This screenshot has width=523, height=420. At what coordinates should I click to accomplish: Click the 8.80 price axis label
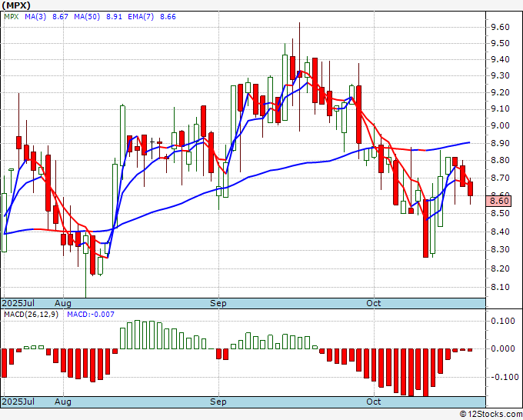click(x=500, y=161)
